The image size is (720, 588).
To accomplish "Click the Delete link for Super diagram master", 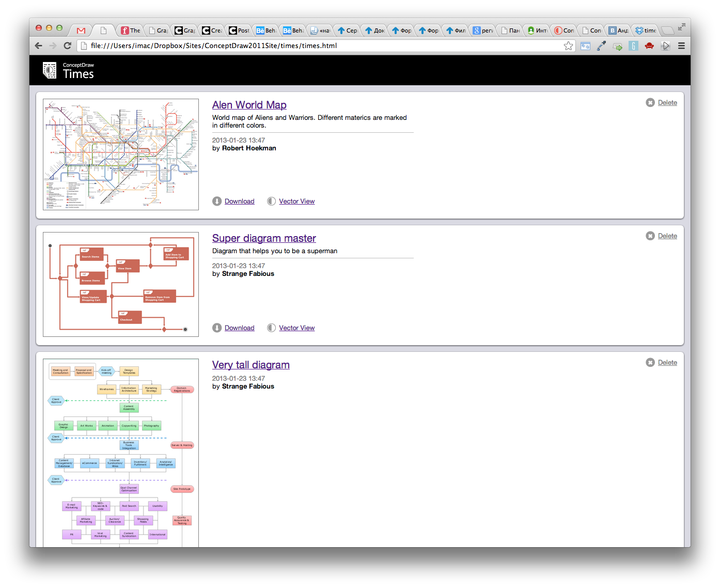I will click(667, 236).
